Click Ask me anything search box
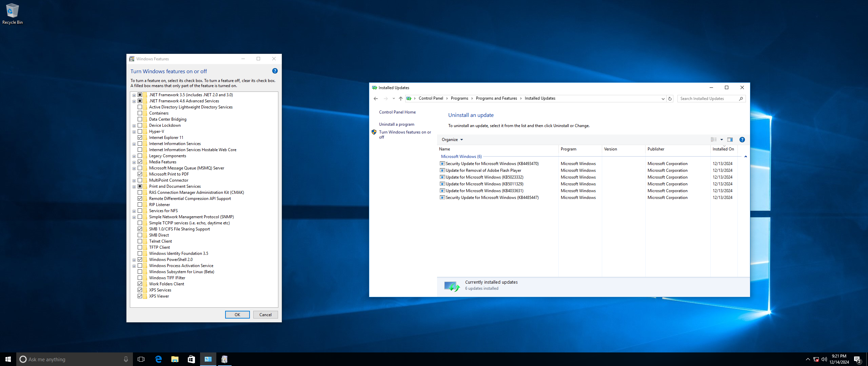The image size is (868, 366). [x=75, y=359]
